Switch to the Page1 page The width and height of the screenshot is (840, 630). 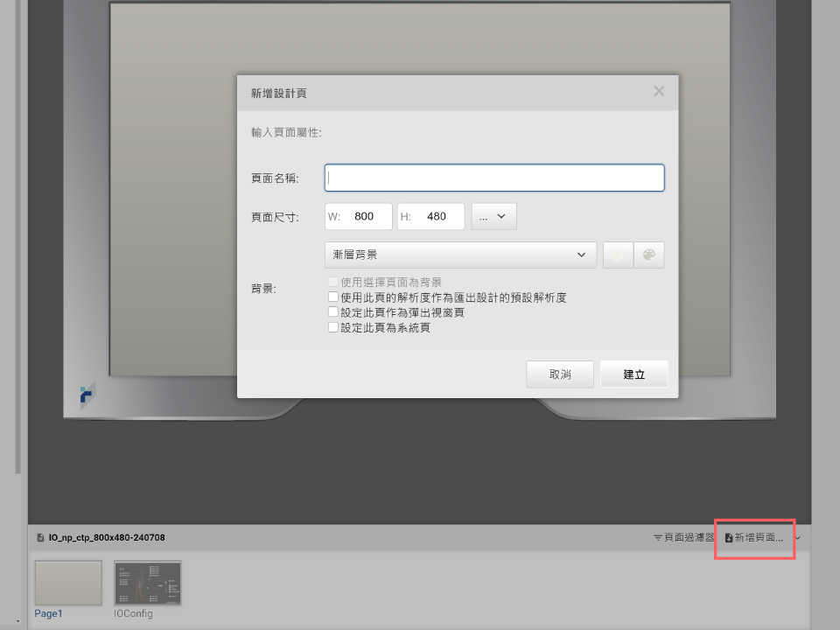67,582
